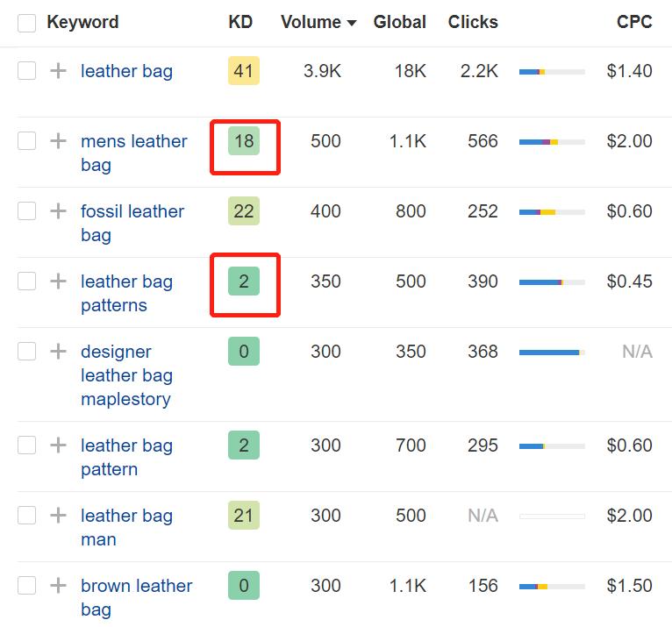This screenshot has width=672, height=627.
Task: Click the KD column header
Action: (240, 22)
